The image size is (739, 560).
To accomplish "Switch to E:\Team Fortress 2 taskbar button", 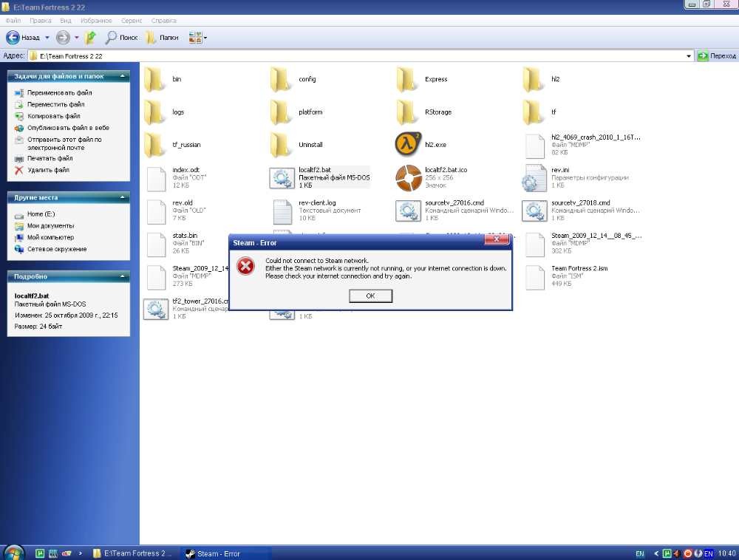I will click(133, 553).
